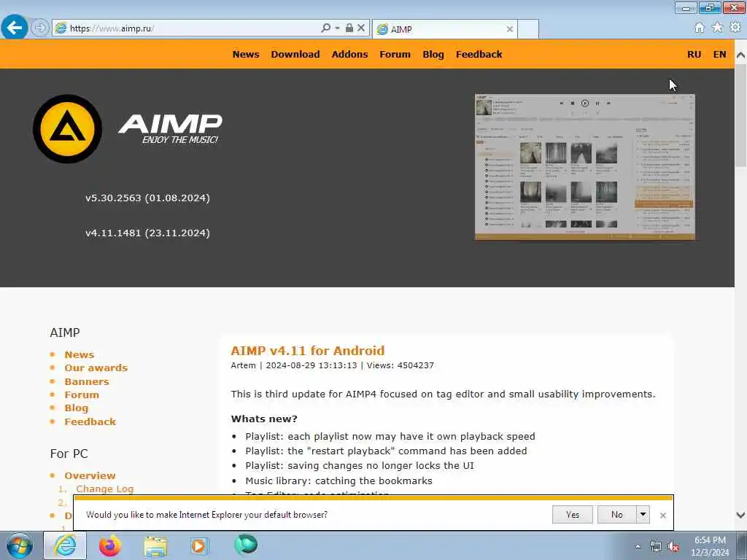Launch Firefox from the taskbar
Viewport: 747px width, 560px height.
click(x=109, y=545)
